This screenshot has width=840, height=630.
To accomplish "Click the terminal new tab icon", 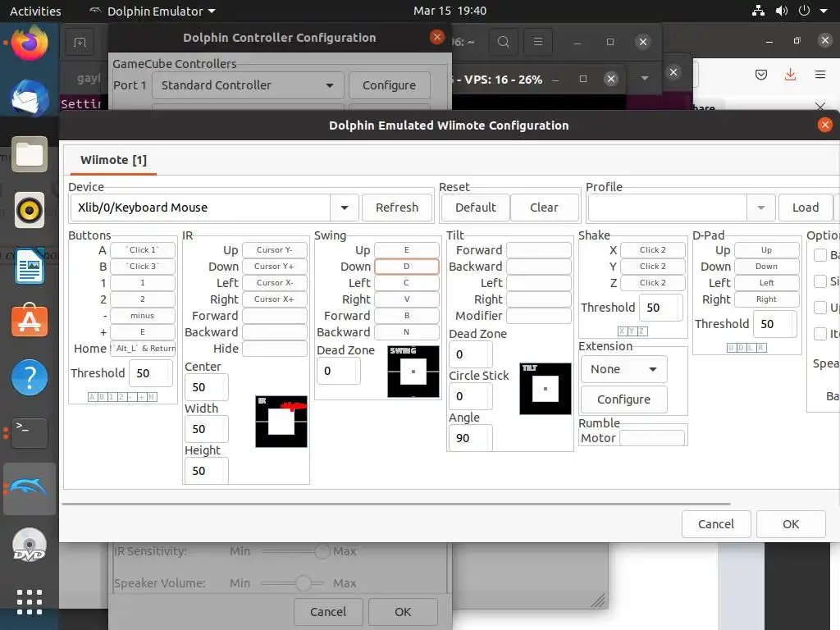I will pos(80,43).
